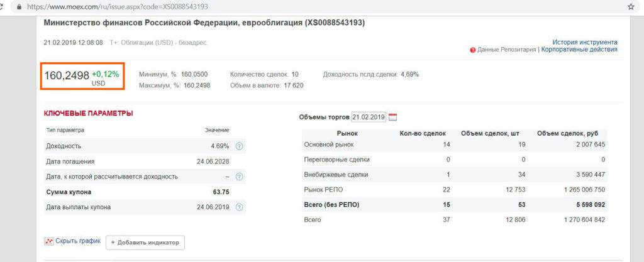Click the chart icon beside Скрыть график

(48, 241)
